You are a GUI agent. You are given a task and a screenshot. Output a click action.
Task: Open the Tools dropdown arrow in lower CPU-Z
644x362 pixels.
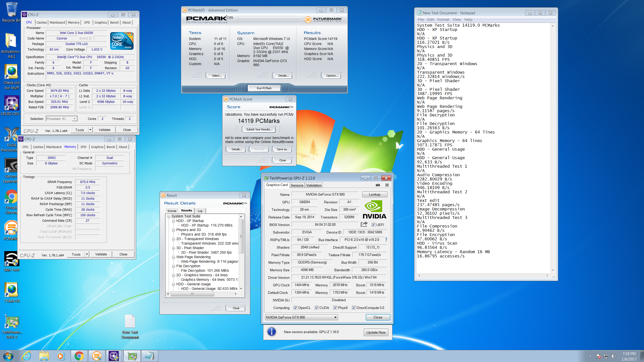[x=87, y=254]
